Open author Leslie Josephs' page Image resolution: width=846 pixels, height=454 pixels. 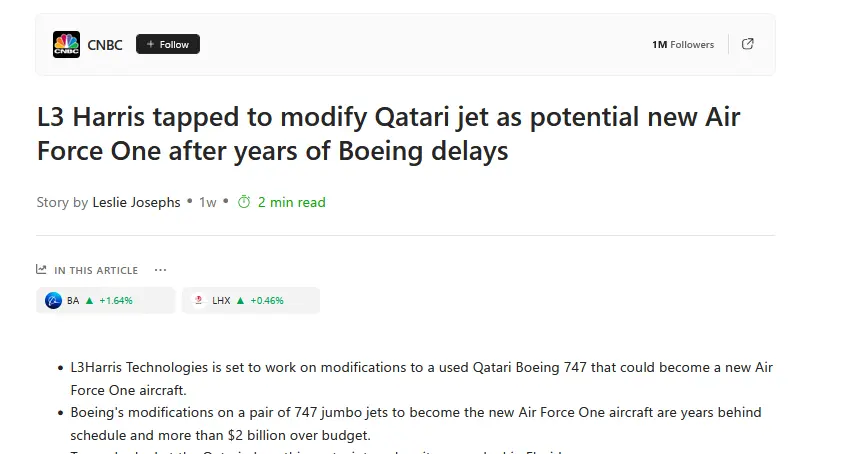[x=136, y=202]
